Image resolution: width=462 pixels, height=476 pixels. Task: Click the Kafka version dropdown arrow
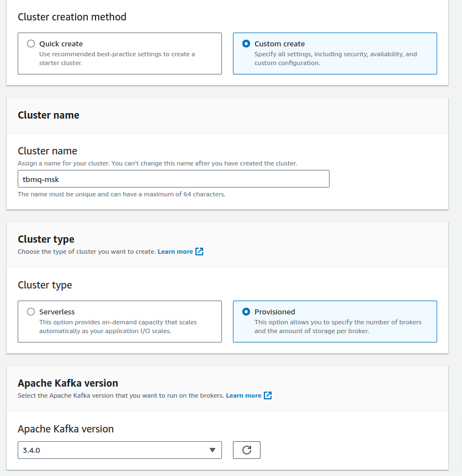coord(213,450)
